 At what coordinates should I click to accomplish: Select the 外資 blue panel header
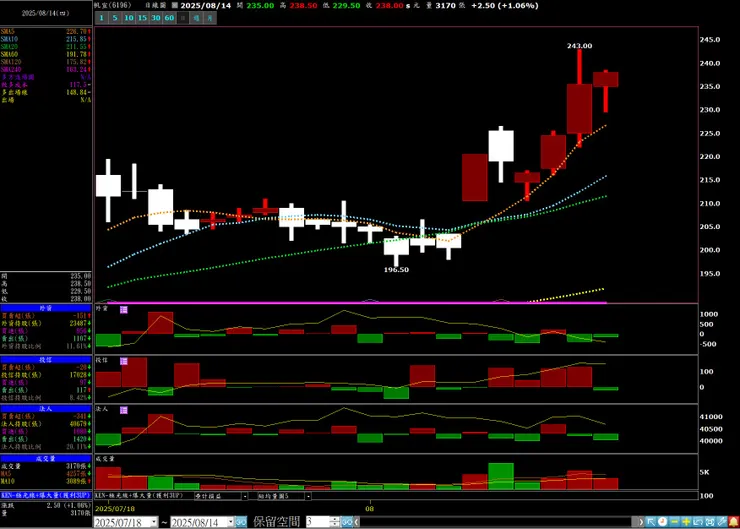pos(46,308)
